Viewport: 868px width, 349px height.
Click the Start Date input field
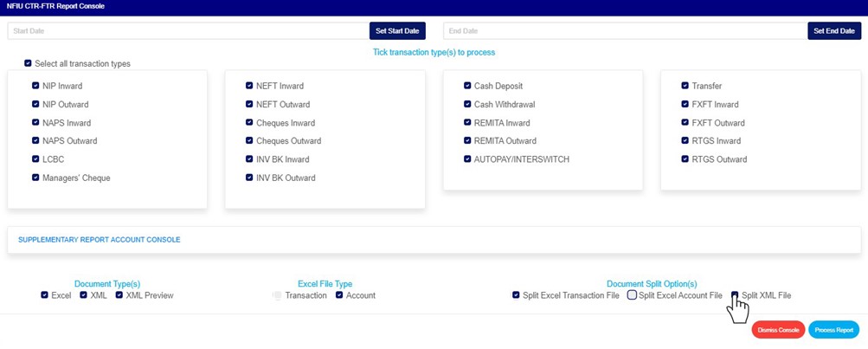click(x=188, y=31)
